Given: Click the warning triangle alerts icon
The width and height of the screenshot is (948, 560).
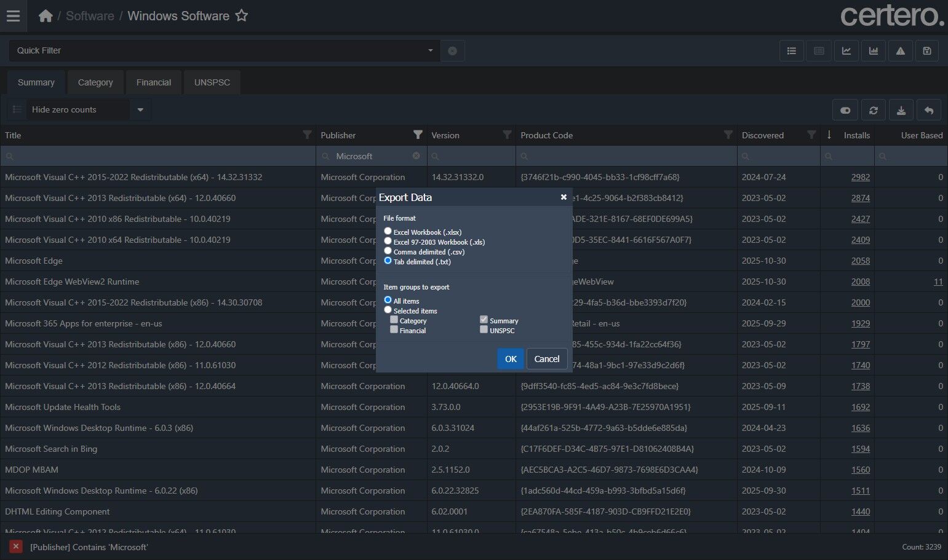Looking at the screenshot, I should pyautogui.click(x=900, y=51).
